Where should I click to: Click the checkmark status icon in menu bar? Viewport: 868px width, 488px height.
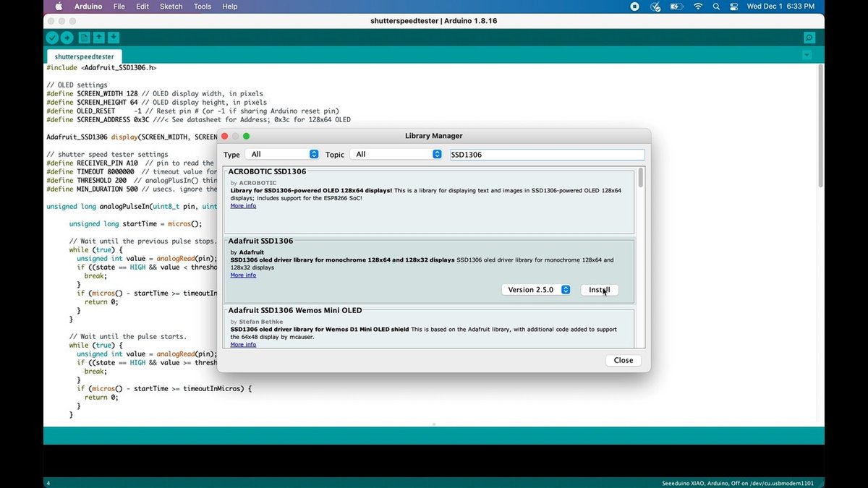655,7
